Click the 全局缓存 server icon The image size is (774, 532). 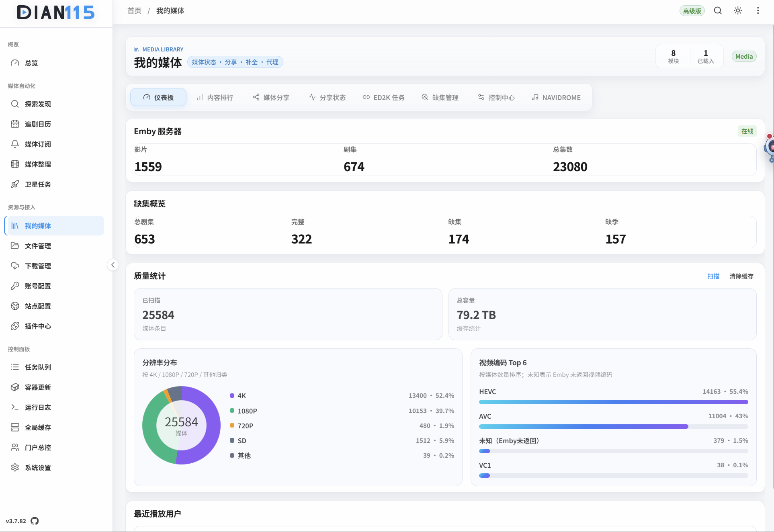click(x=15, y=428)
